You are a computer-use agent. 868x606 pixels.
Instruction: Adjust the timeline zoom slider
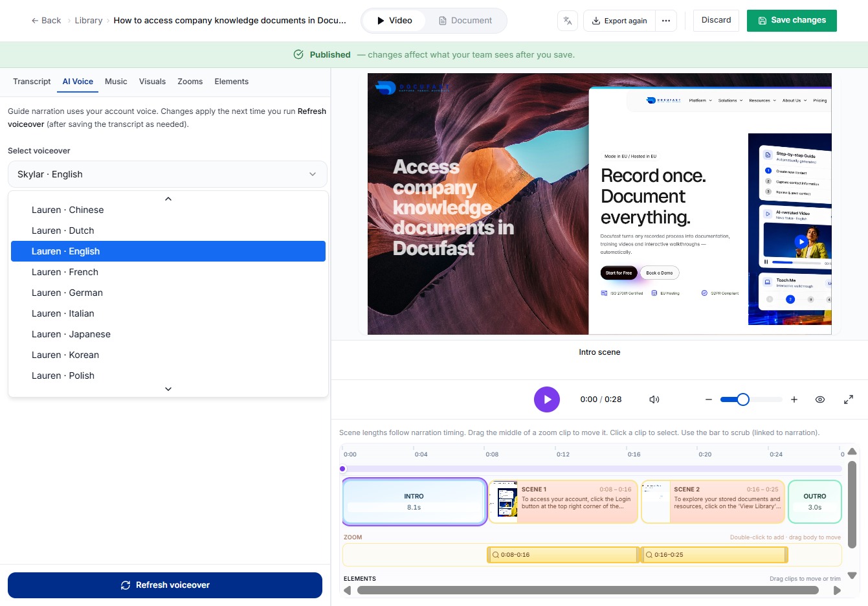pos(751,399)
